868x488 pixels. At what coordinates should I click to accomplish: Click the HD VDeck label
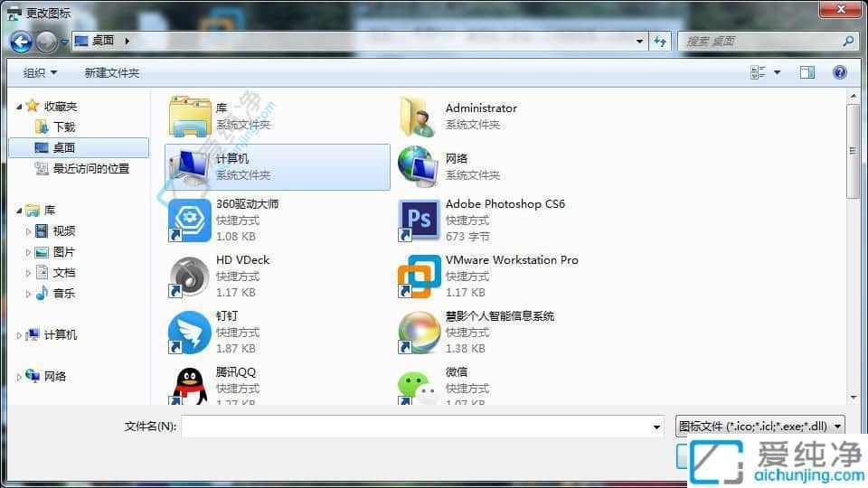[x=242, y=259]
